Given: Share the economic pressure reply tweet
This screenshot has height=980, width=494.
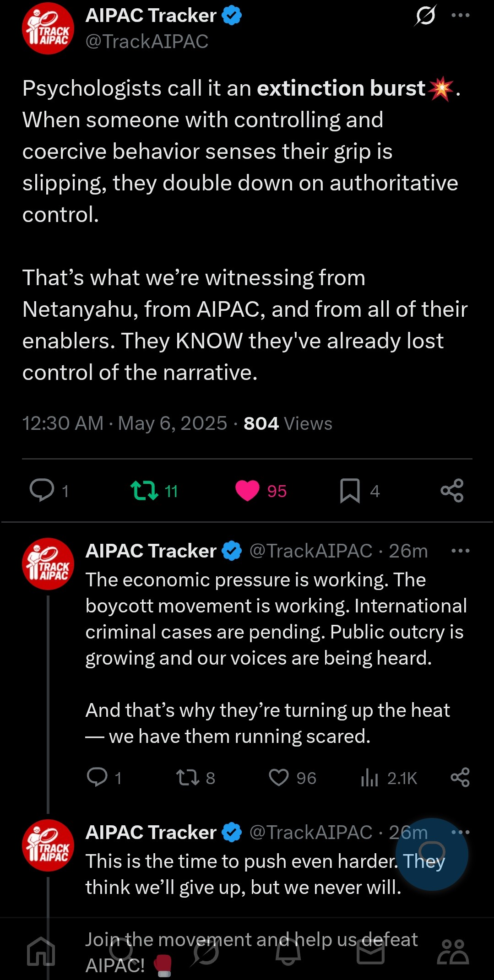Looking at the screenshot, I should (460, 777).
